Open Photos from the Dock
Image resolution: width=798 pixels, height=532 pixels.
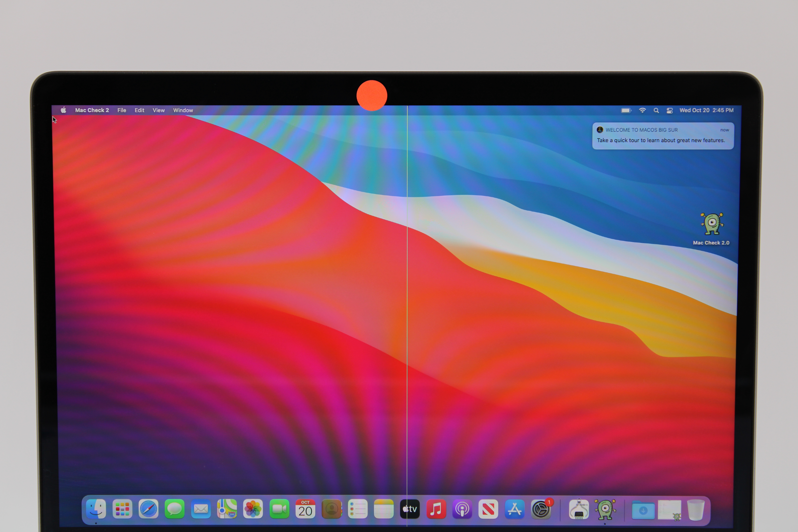(x=253, y=509)
